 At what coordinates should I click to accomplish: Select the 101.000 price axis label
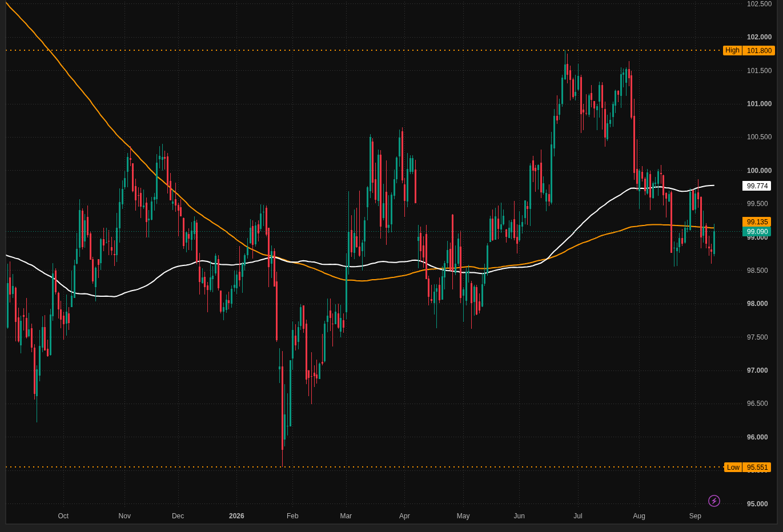point(759,104)
